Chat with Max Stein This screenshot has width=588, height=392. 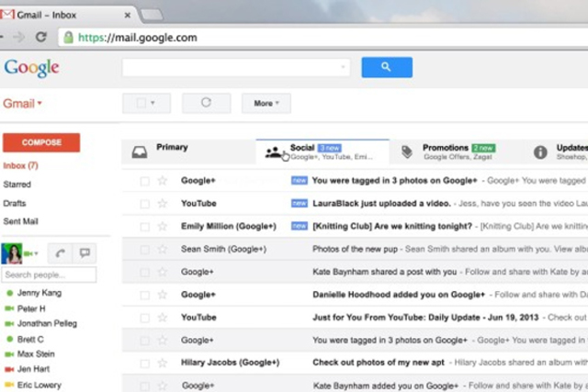pyautogui.click(x=36, y=353)
